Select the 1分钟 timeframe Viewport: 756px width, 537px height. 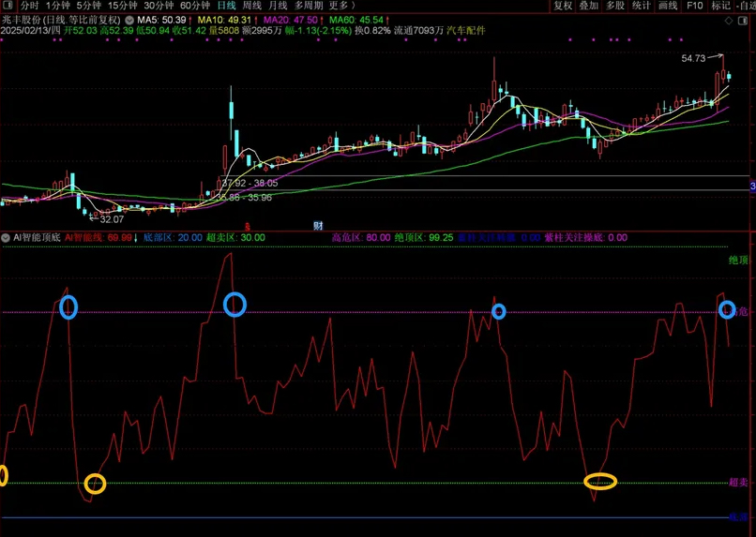point(58,6)
